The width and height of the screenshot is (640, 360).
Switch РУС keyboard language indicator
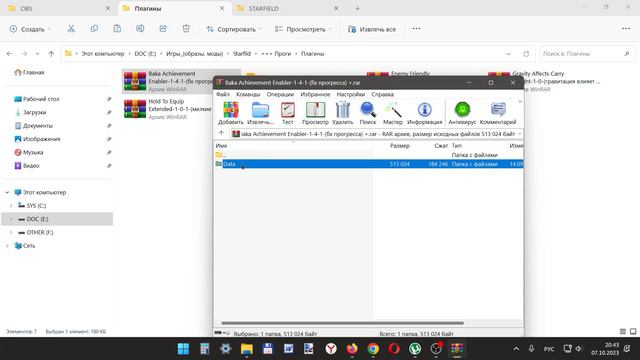(549, 349)
